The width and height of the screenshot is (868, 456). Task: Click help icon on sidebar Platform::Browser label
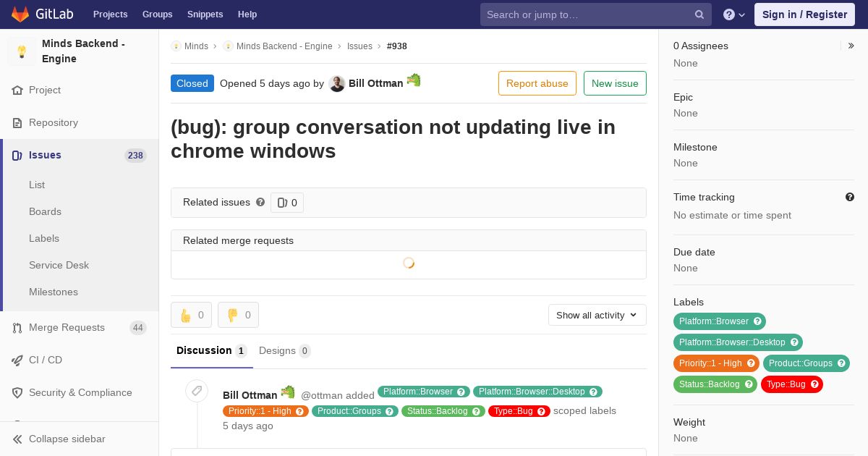[x=757, y=321]
